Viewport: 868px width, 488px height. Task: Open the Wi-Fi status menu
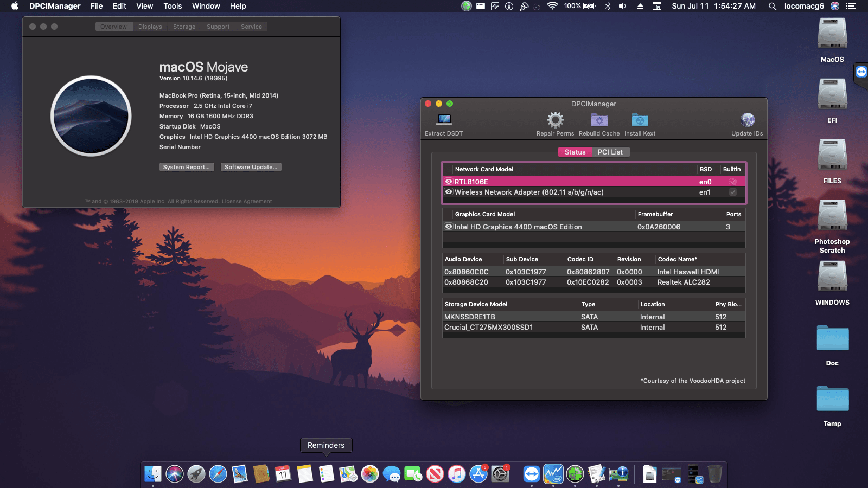552,6
